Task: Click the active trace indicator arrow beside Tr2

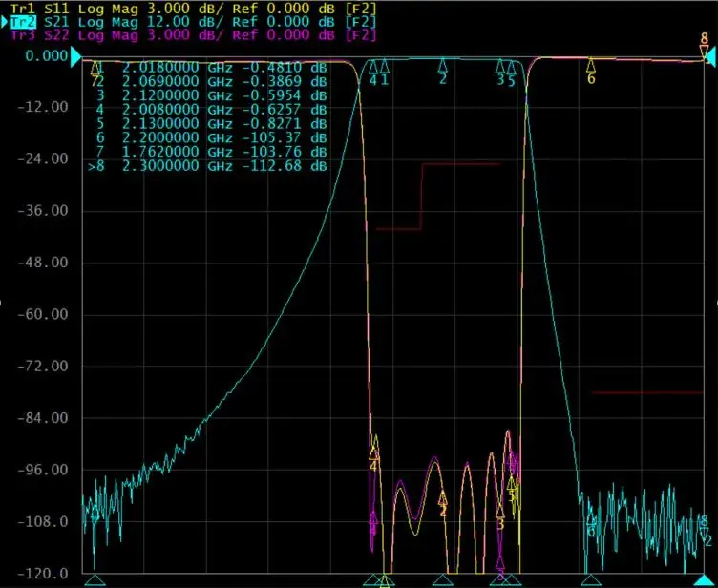Action: coord(4,22)
